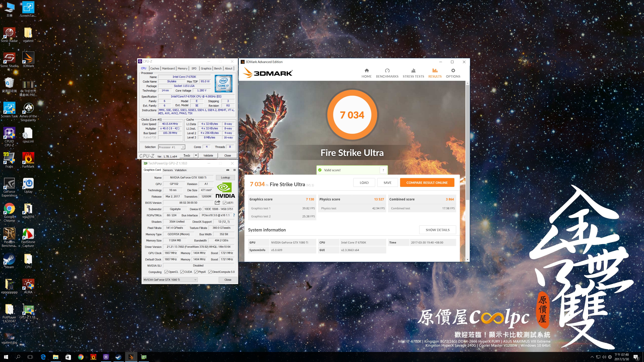Switch to Sensors tab in GPU-Z
This screenshot has height=362, width=644.
click(x=168, y=170)
